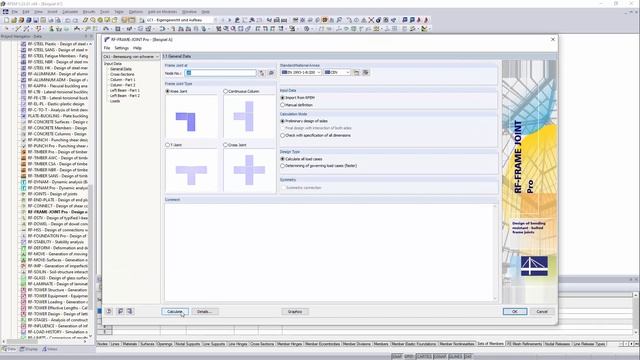Click the Calculate button

point(175,311)
